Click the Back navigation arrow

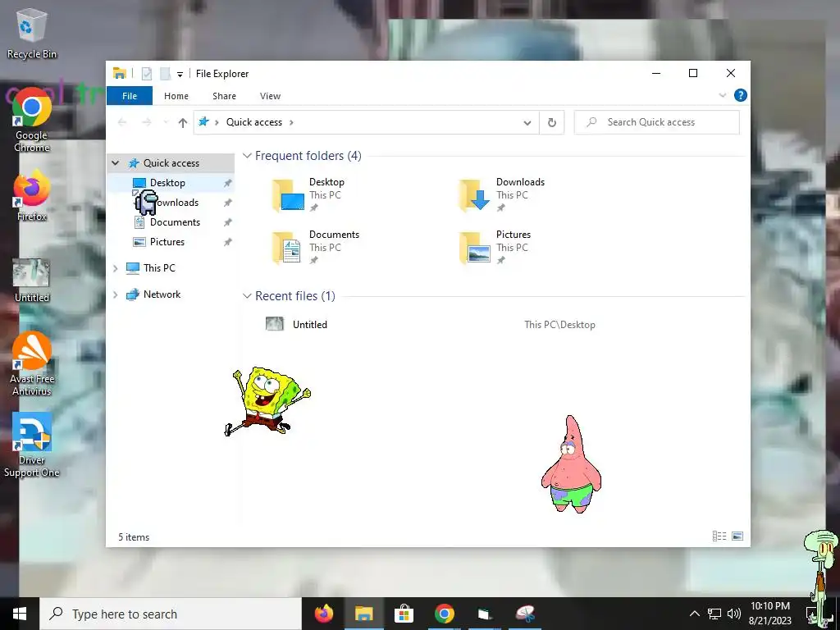coord(122,123)
